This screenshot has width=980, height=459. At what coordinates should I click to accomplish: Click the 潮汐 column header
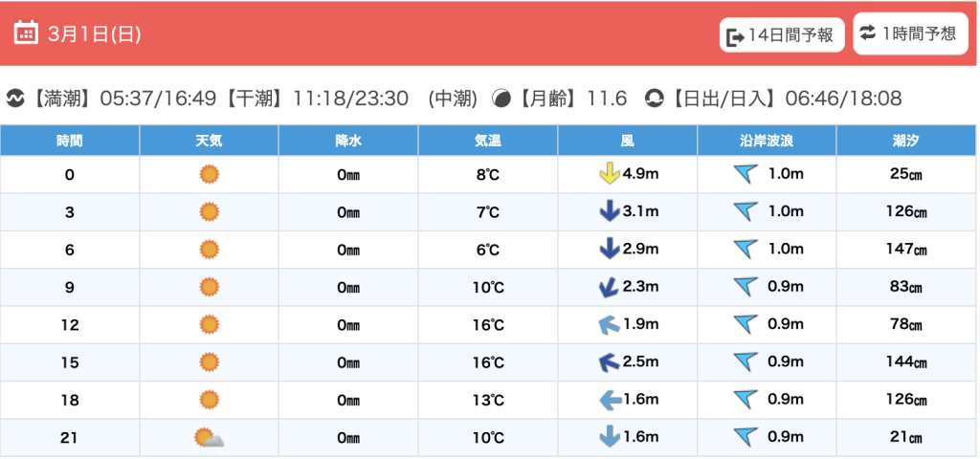tap(905, 141)
